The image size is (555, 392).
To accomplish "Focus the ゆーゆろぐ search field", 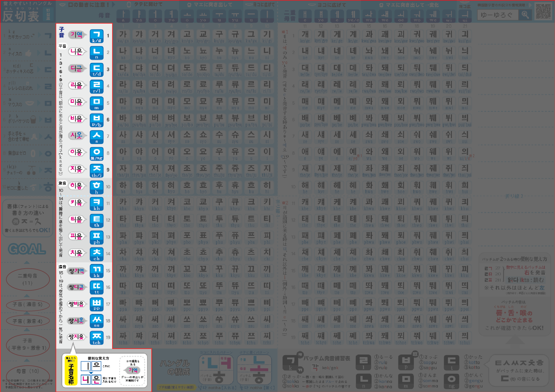I will [498, 15].
